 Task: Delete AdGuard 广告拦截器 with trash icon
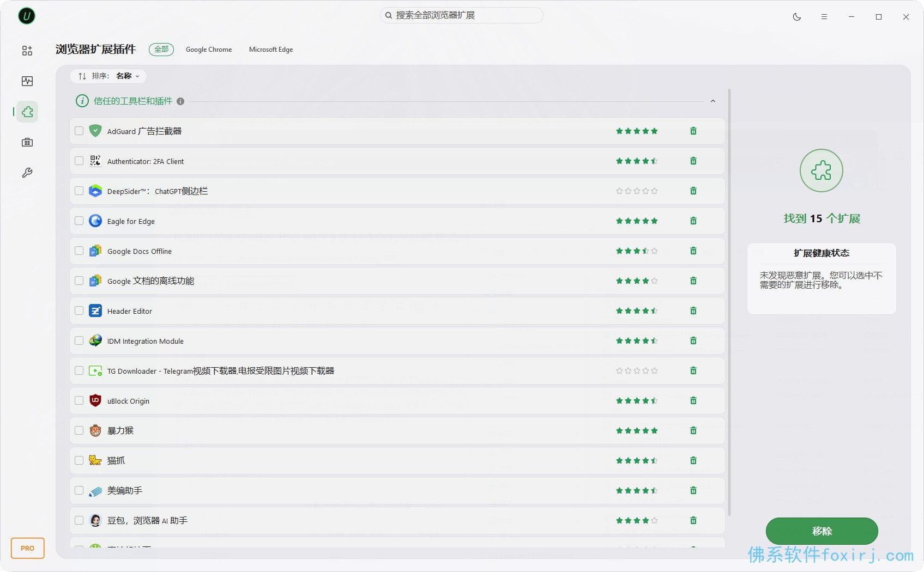(693, 131)
